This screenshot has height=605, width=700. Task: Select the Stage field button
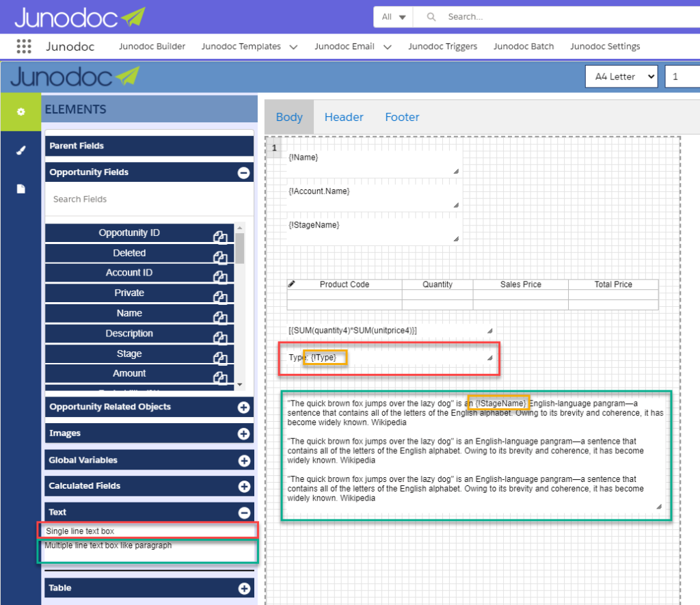tap(139, 353)
